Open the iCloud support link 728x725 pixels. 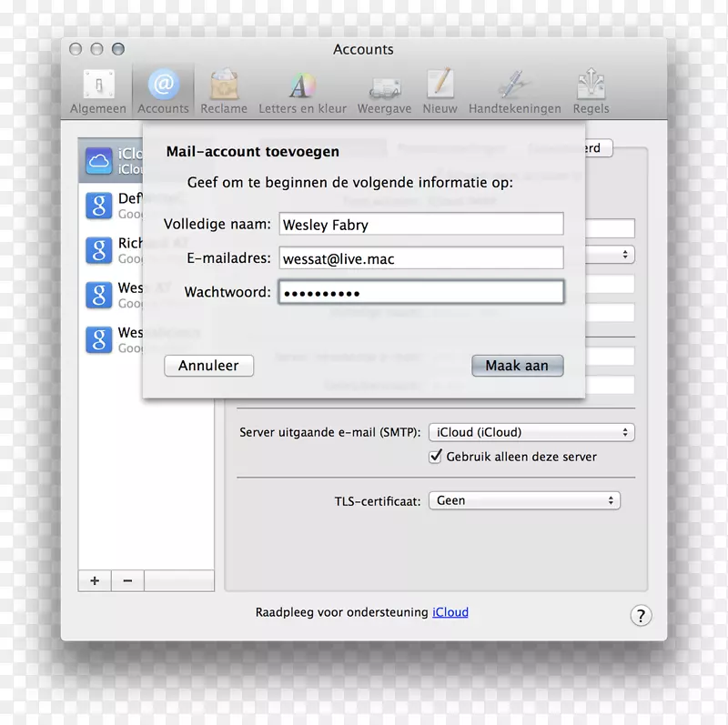(x=450, y=611)
